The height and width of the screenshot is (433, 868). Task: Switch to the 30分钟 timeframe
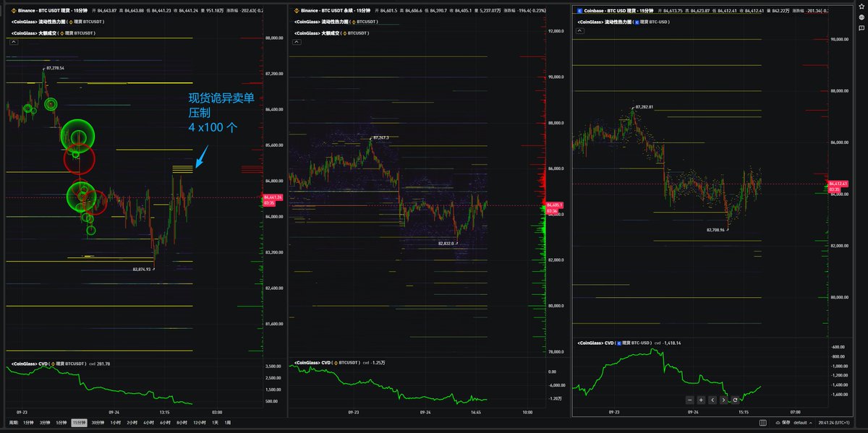point(98,422)
